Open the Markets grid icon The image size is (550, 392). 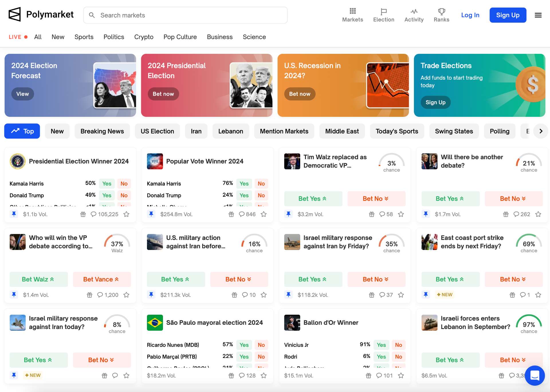(353, 11)
